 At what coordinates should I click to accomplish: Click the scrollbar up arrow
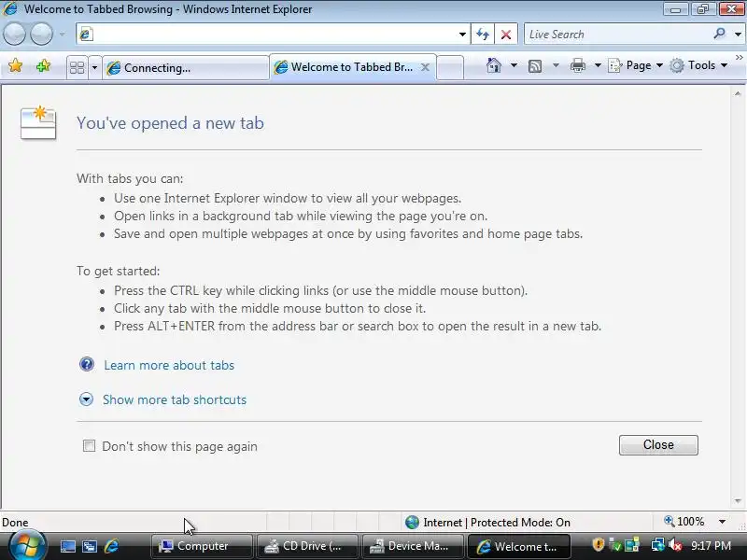coord(738,94)
